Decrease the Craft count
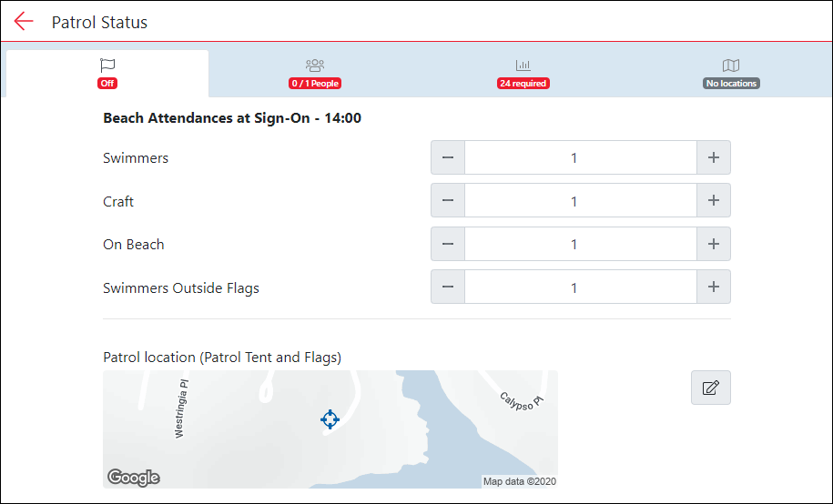The image size is (833, 504). (448, 201)
